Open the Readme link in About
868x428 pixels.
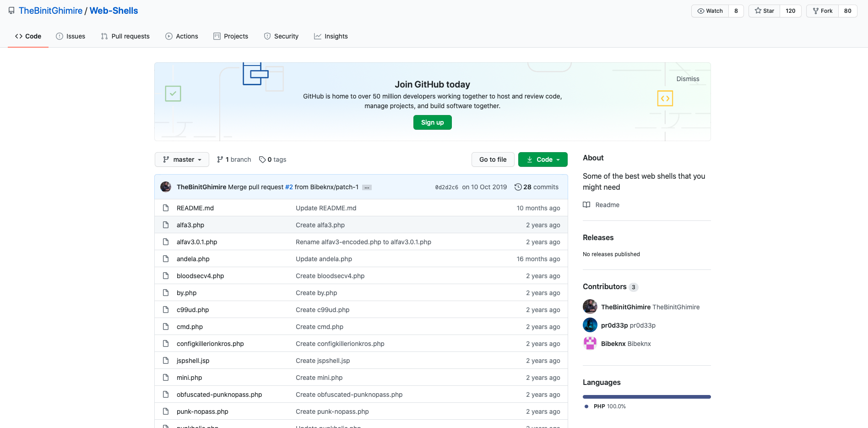coord(601,205)
